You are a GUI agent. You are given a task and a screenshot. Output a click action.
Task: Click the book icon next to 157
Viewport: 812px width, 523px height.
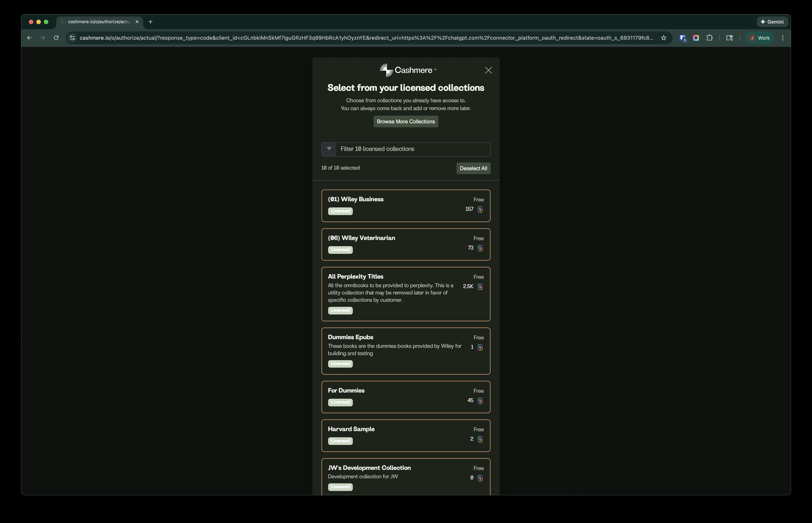click(480, 209)
